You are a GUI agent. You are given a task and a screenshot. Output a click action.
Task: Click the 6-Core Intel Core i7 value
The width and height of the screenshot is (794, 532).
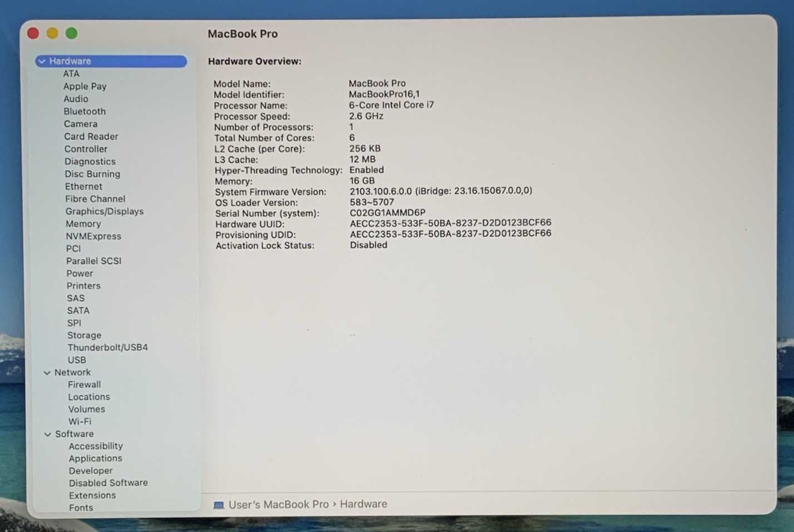392,105
